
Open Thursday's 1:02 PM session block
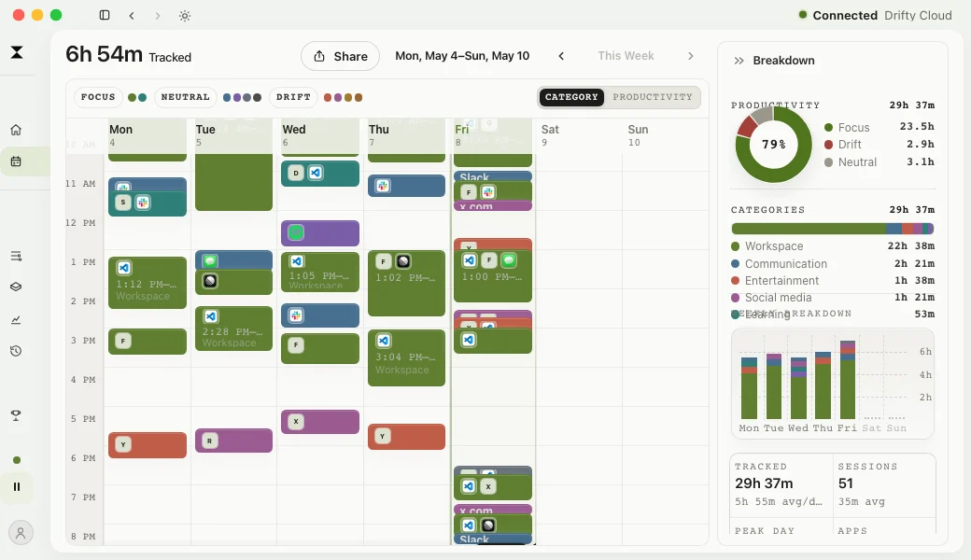tap(406, 283)
